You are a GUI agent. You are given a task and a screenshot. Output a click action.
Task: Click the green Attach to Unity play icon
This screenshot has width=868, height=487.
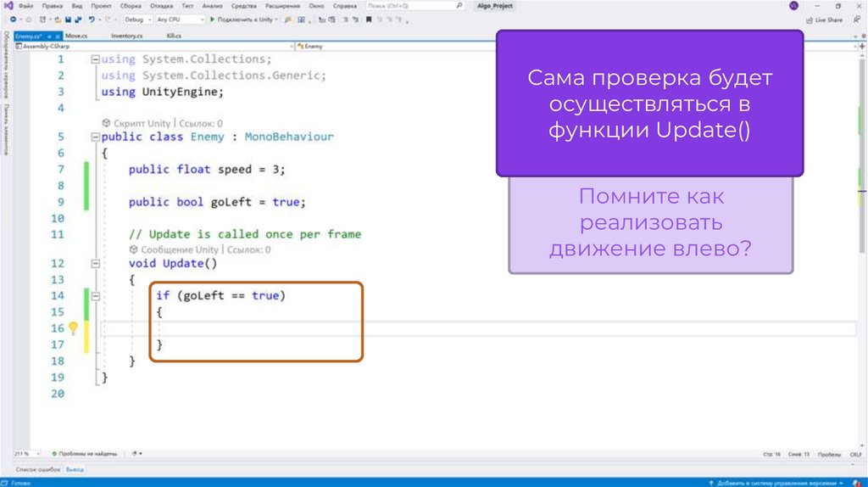click(x=212, y=20)
